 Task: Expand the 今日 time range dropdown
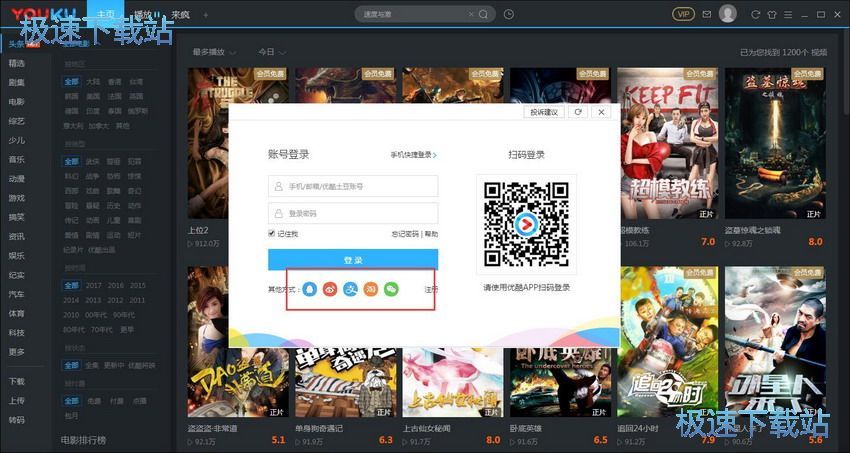272,53
